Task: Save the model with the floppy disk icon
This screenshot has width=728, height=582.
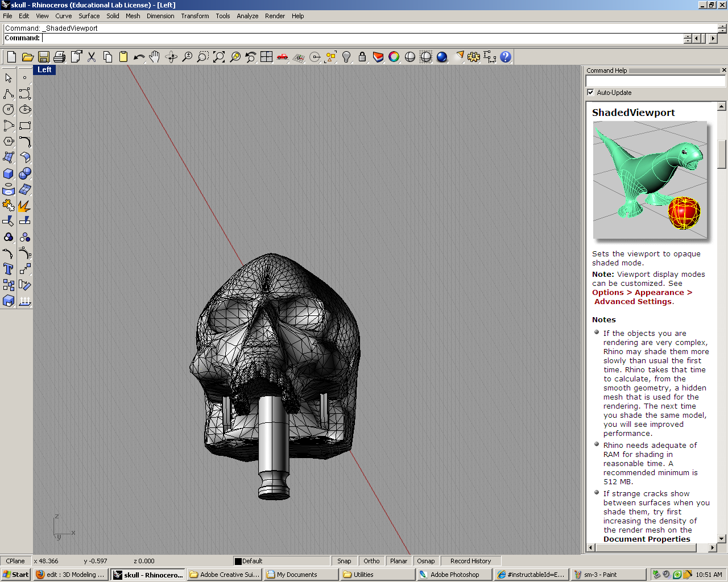Action: [43, 57]
